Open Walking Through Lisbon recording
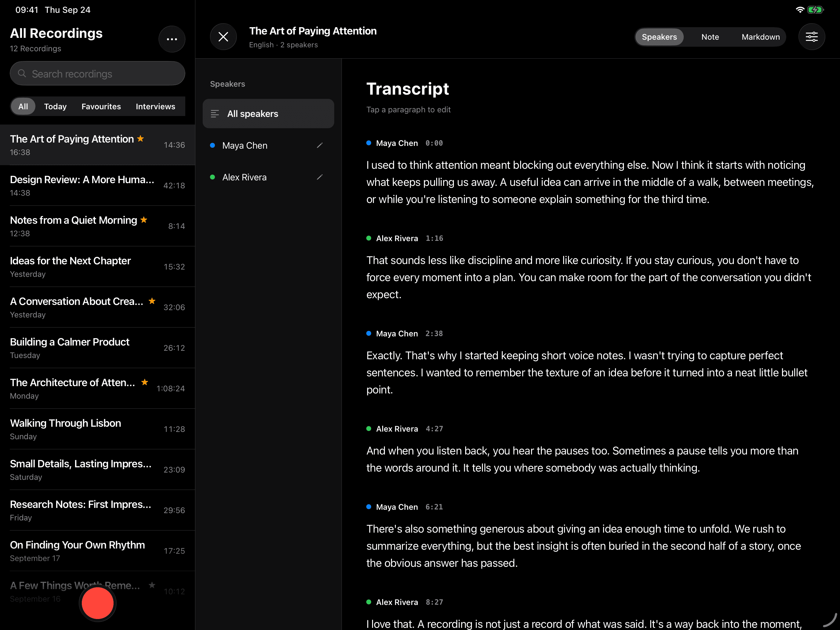Image resolution: width=840 pixels, height=630 pixels. [x=98, y=429]
